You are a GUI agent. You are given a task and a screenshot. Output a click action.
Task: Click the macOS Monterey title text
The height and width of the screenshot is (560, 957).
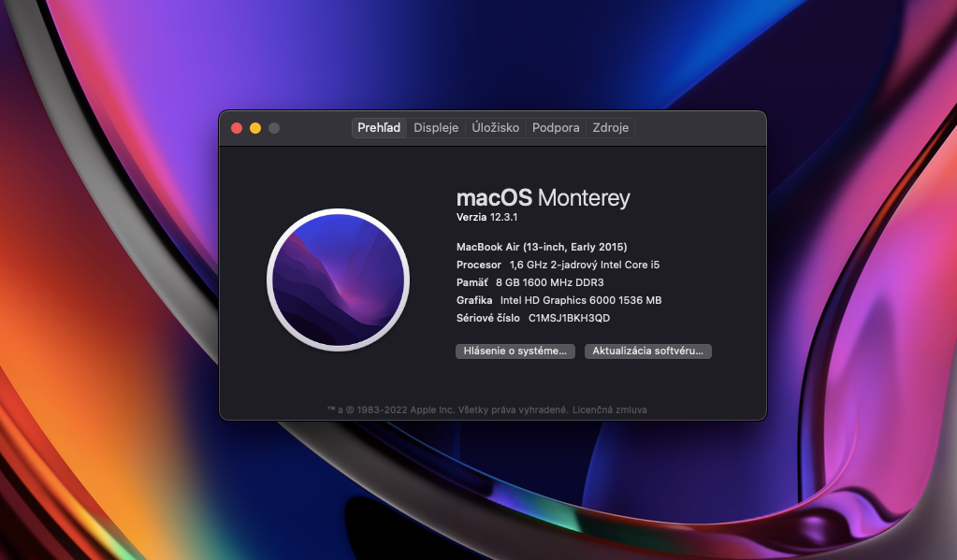pos(544,197)
